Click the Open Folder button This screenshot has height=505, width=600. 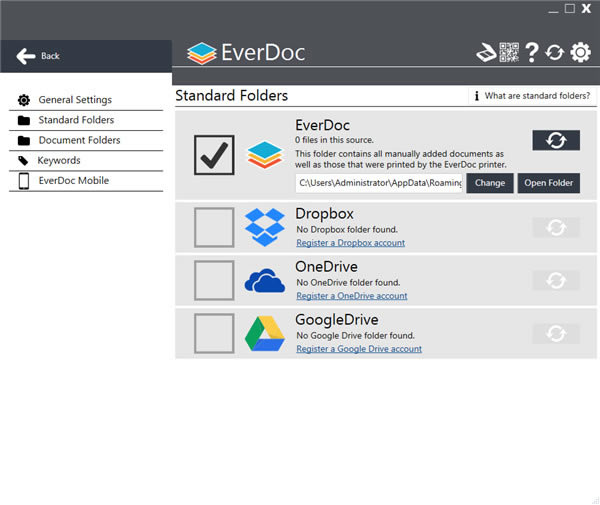pyautogui.click(x=549, y=183)
